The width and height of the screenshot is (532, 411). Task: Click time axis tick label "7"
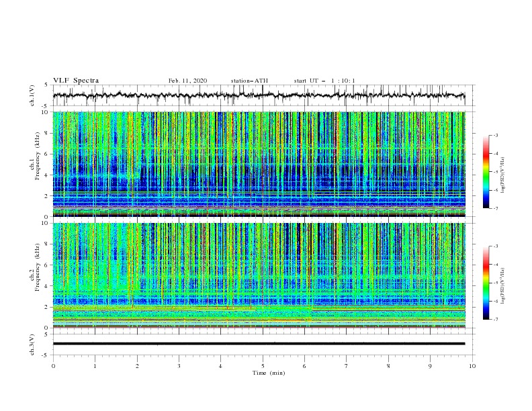click(347, 366)
